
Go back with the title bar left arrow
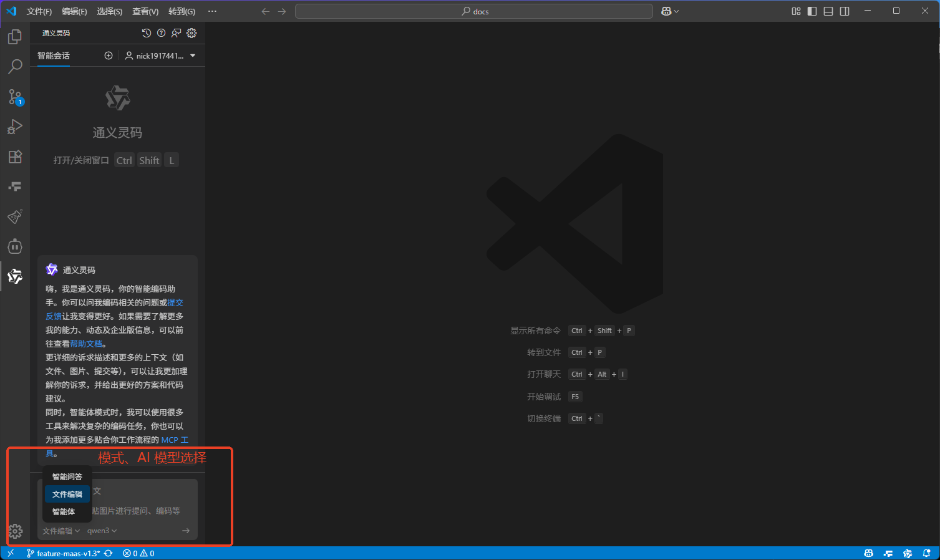[x=266, y=11]
